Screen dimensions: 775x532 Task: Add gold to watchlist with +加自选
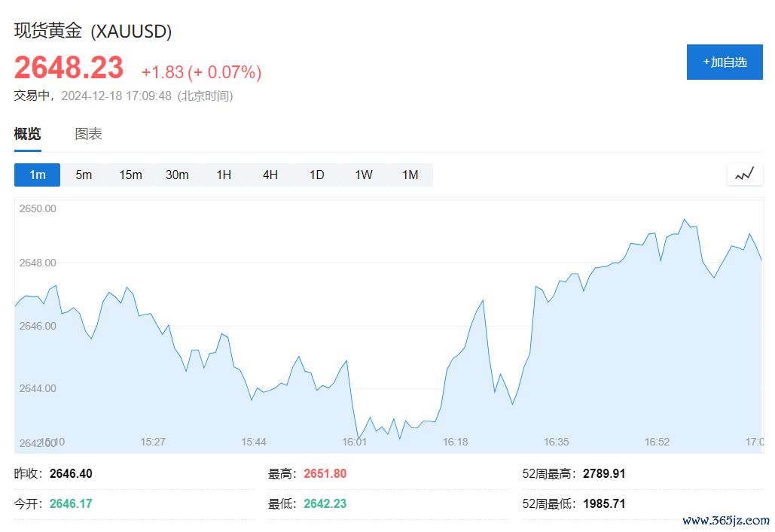tap(724, 62)
